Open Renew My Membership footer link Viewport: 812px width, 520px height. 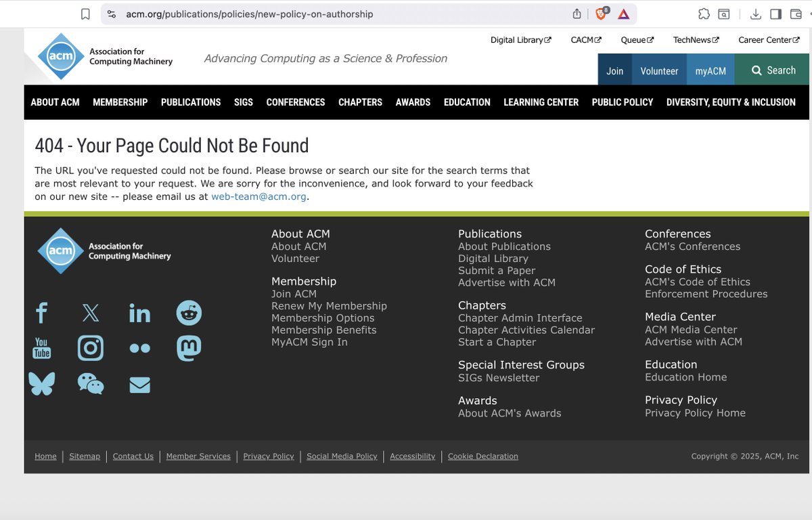pos(329,306)
